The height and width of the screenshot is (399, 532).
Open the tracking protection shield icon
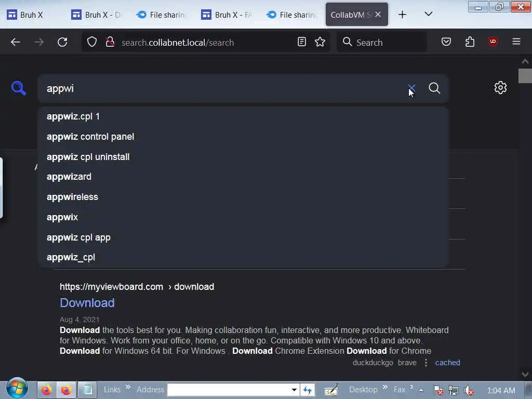tap(92, 42)
